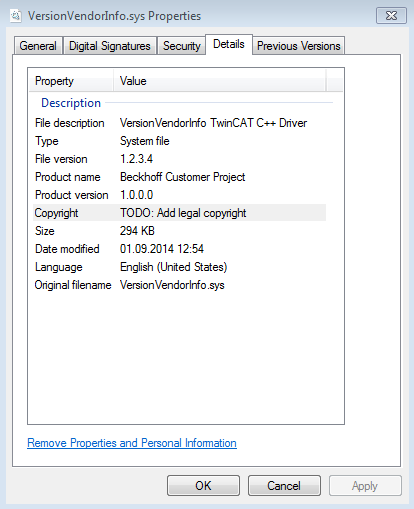
Task: Select the Details tab
Action: (229, 44)
